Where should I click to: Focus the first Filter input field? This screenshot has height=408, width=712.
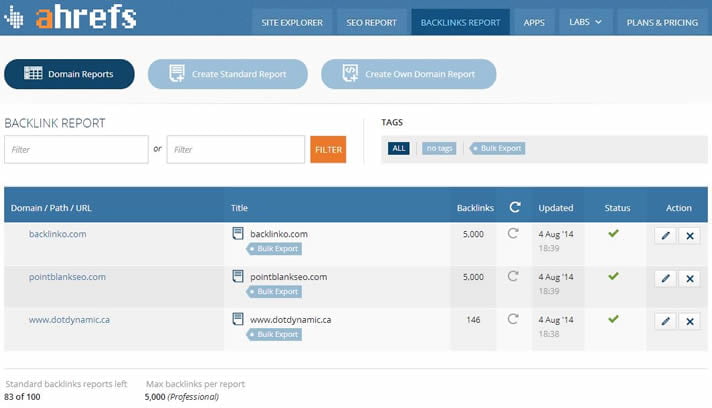[x=76, y=149]
